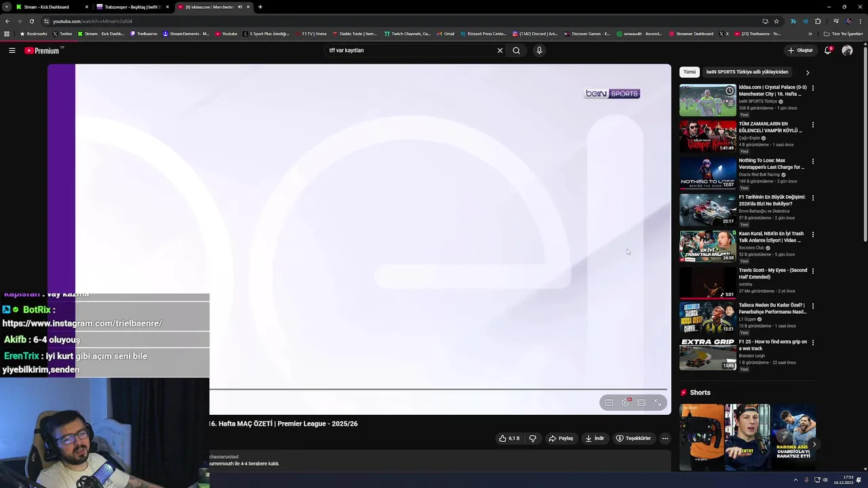Show hidden system tray icons
Viewport: 868px width, 488px height.
point(795,480)
